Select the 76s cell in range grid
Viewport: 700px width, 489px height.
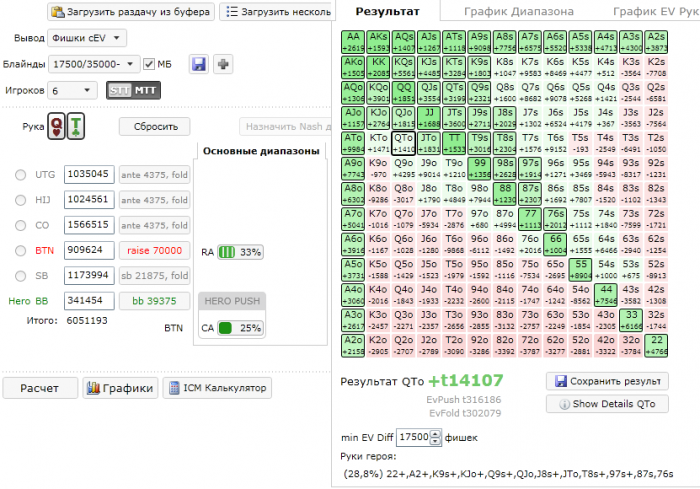click(x=555, y=219)
